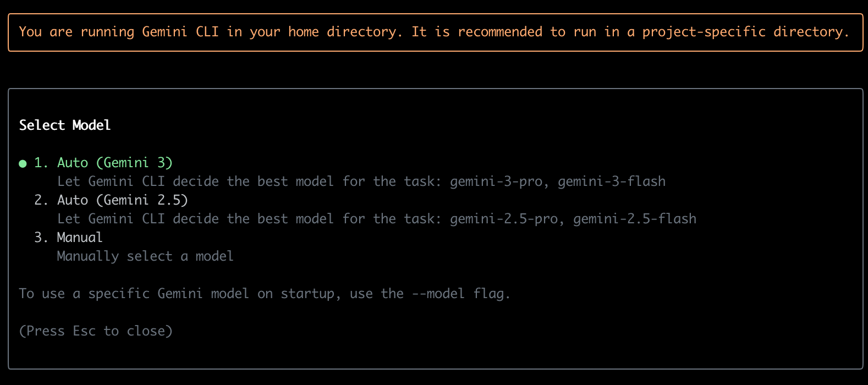Viewport: 868px width, 385px height.
Task: Click the "gemini-2.5-flash" model name
Action: pyautogui.click(x=634, y=219)
